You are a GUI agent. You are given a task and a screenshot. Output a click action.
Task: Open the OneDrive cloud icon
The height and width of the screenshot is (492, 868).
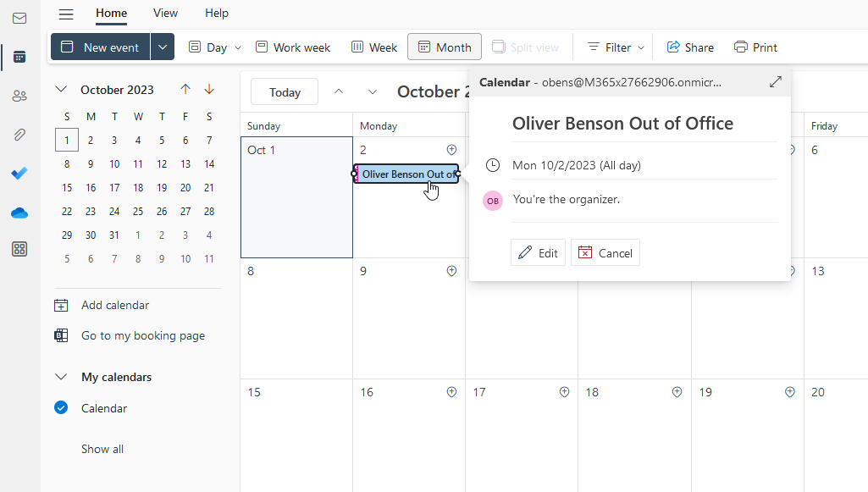[19, 213]
